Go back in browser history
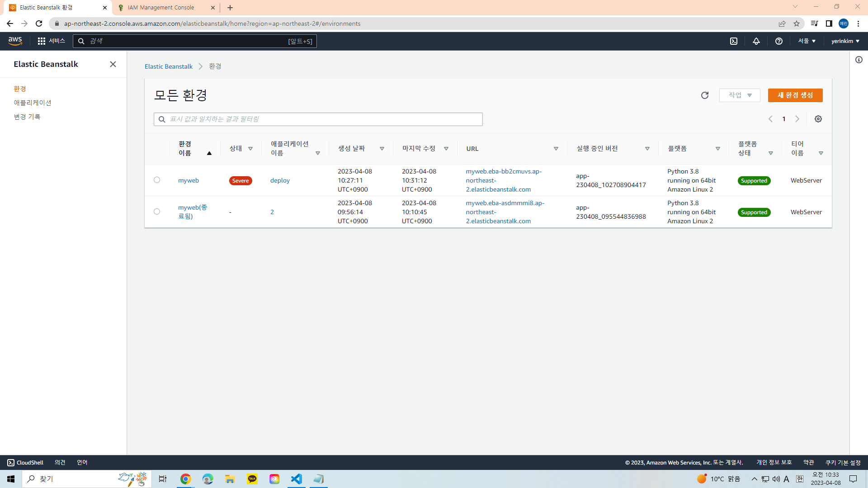Image resolution: width=868 pixels, height=488 pixels. [10, 23]
